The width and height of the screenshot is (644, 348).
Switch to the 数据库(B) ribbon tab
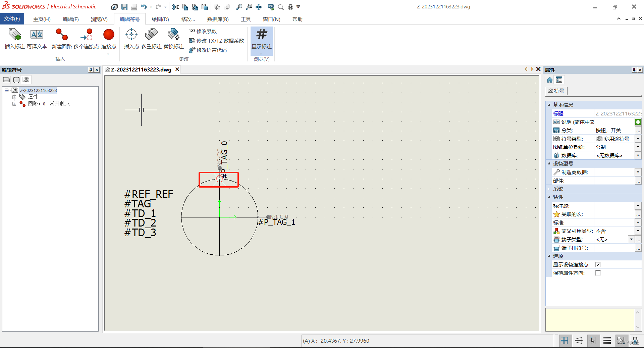pyautogui.click(x=218, y=19)
